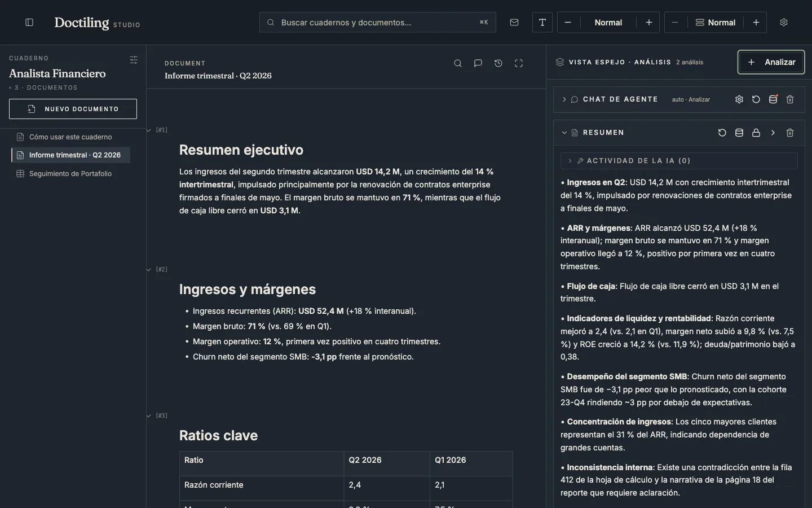812x508 pixels.
Task: Open the mail envelope icon
Action: [x=514, y=23]
